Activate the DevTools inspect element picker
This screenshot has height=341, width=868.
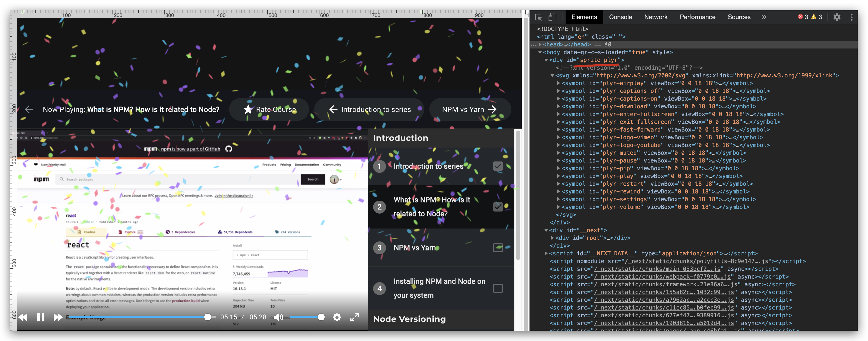pos(539,17)
